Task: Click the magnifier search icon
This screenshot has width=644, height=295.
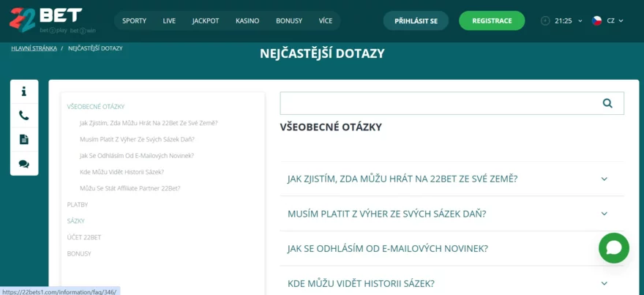Action: click(x=607, y=103)
